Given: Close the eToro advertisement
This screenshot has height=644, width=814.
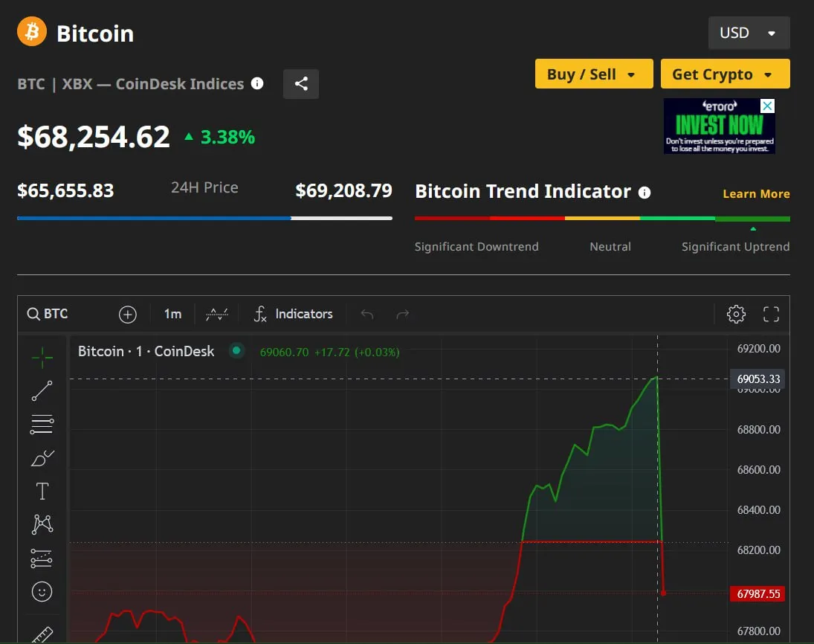Looking at the screenshot, I should pyautogui.click(x=767, y=106).
